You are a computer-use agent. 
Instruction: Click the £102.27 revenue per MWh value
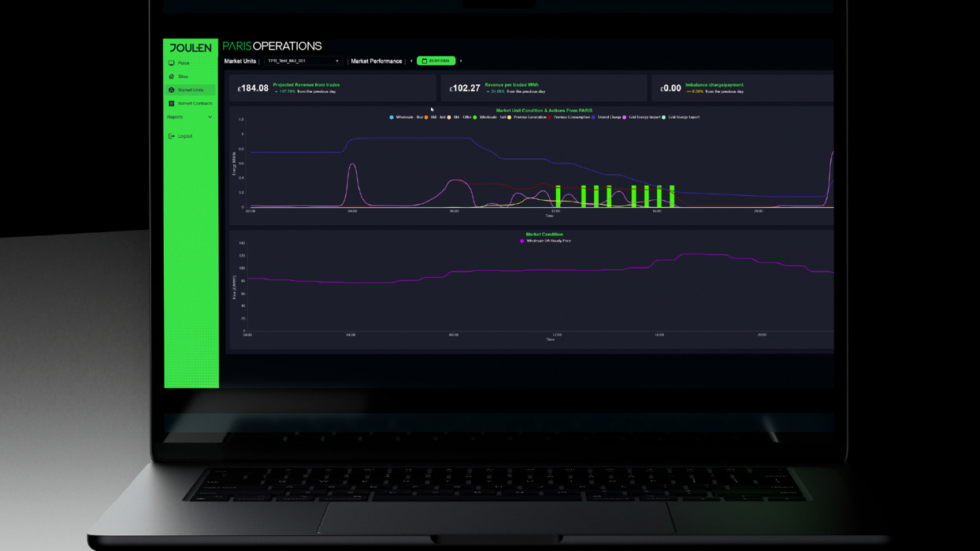[x=465, y=88]
